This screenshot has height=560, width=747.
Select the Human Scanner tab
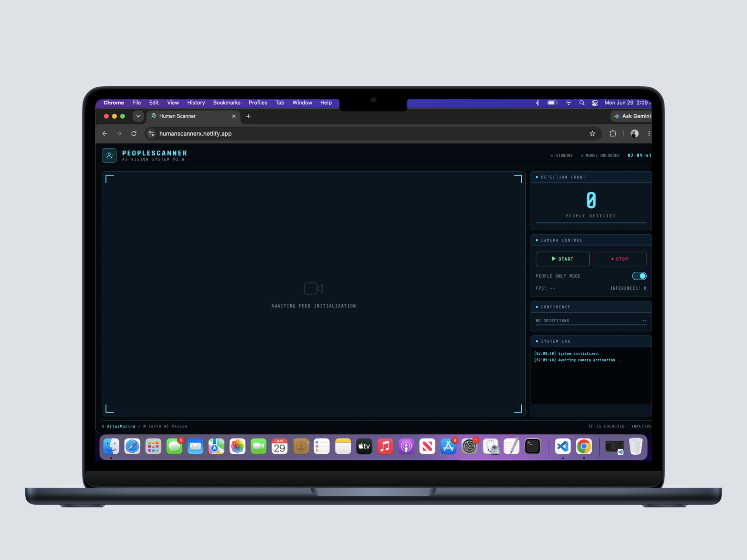[193, 116]
